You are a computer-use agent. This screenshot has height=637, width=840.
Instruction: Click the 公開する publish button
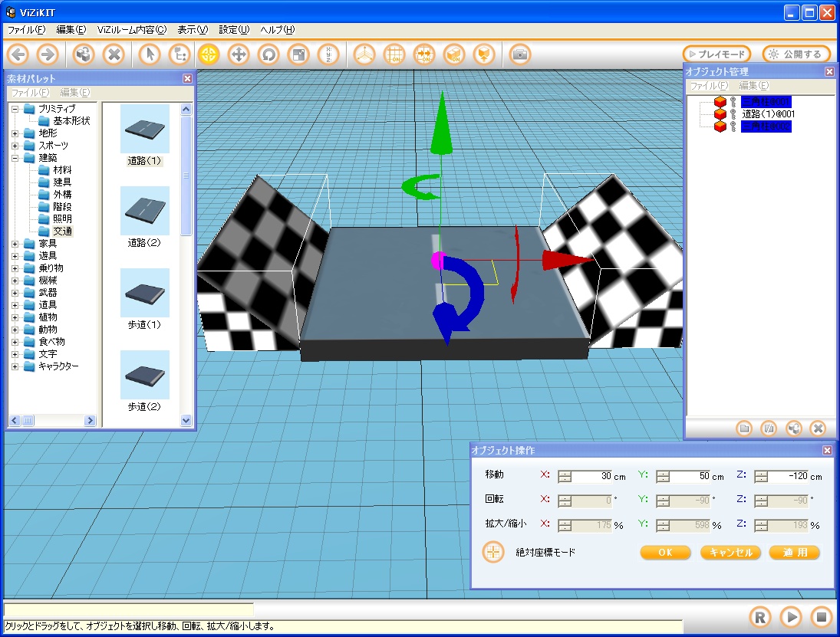point(796,54)
